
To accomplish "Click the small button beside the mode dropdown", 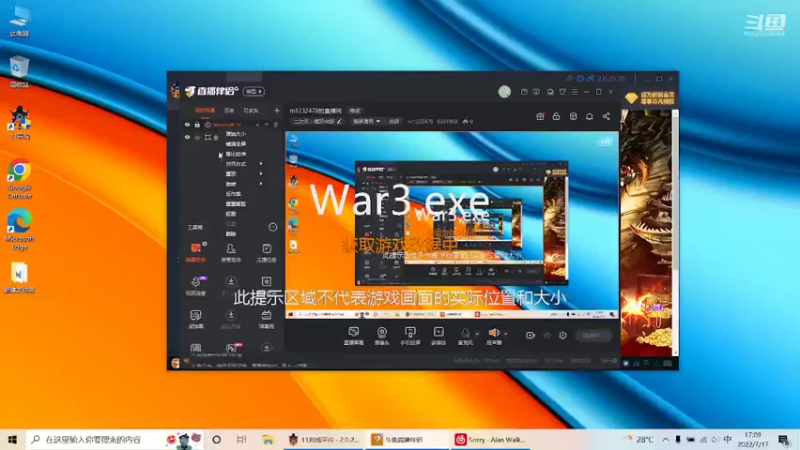I will coord(394,121).
